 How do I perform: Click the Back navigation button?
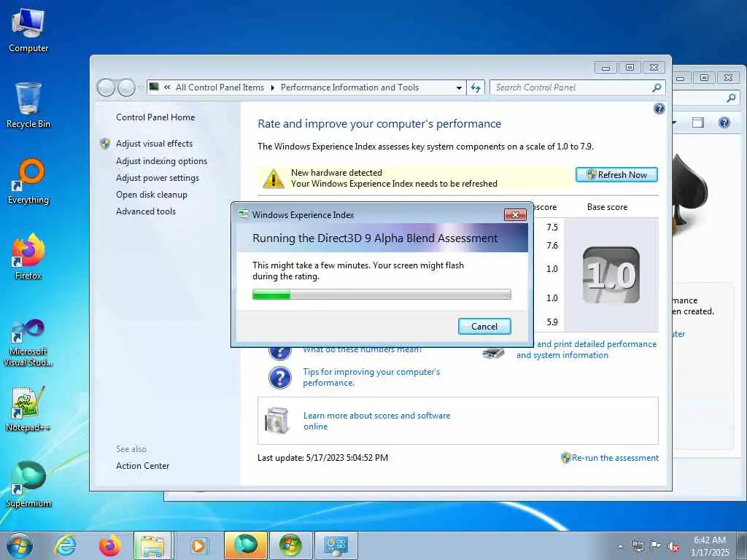pos(106,87)
